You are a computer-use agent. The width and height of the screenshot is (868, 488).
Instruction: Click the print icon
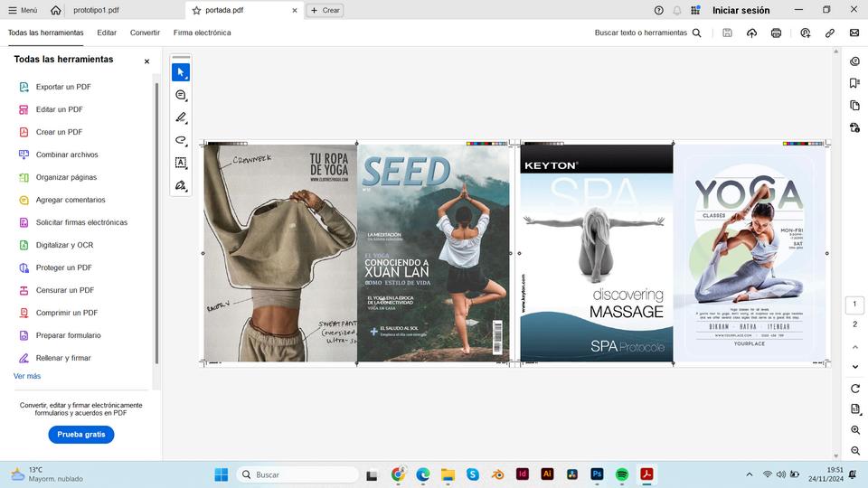776,33
